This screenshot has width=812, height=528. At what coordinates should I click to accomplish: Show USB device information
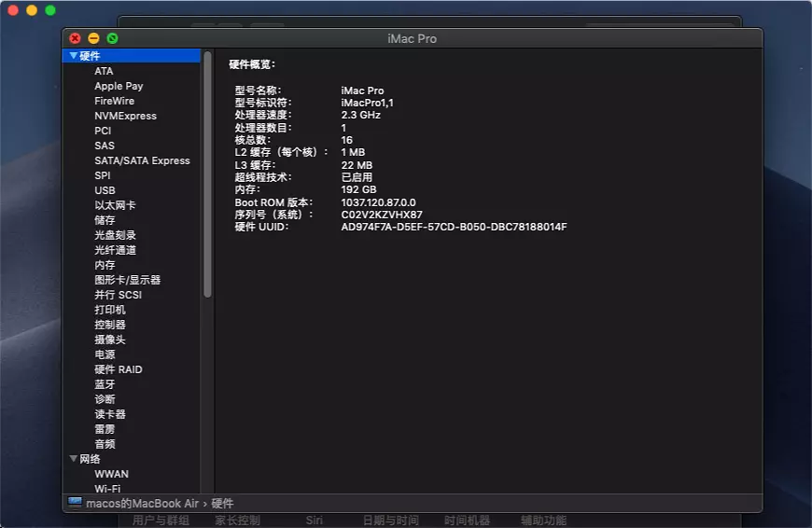[x=105, y=190]
